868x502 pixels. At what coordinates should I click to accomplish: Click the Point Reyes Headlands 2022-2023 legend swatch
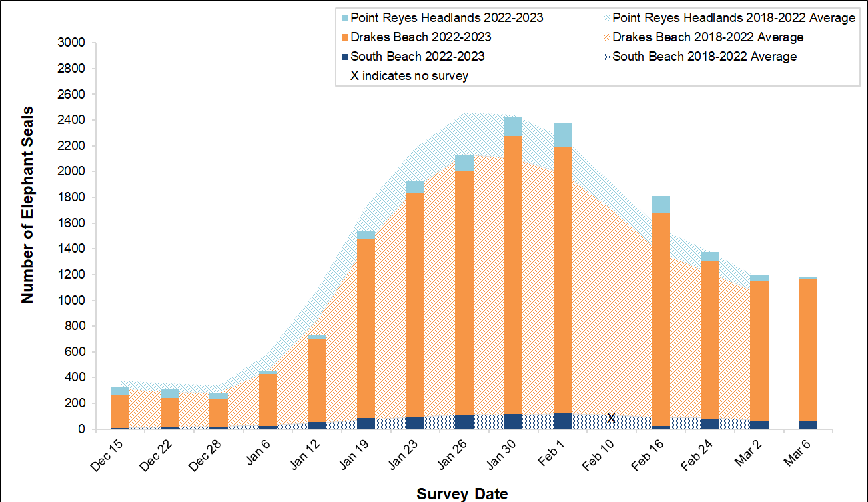pos(344,18)
